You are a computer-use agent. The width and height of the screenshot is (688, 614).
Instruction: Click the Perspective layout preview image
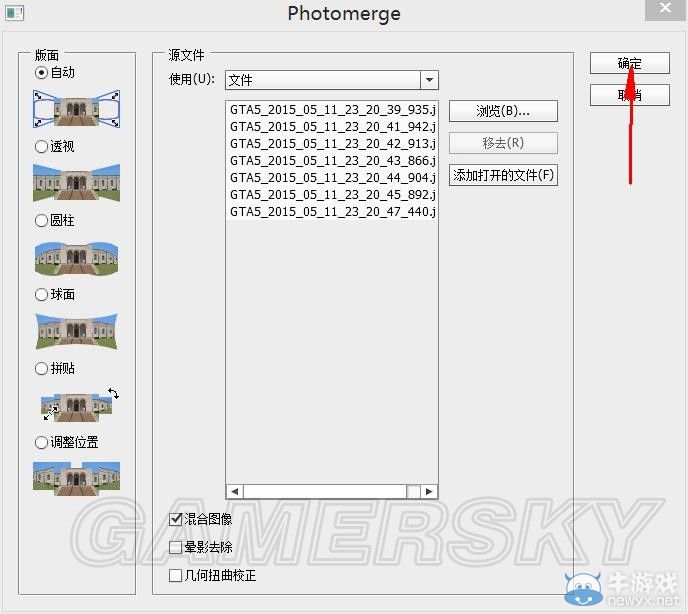76,183
